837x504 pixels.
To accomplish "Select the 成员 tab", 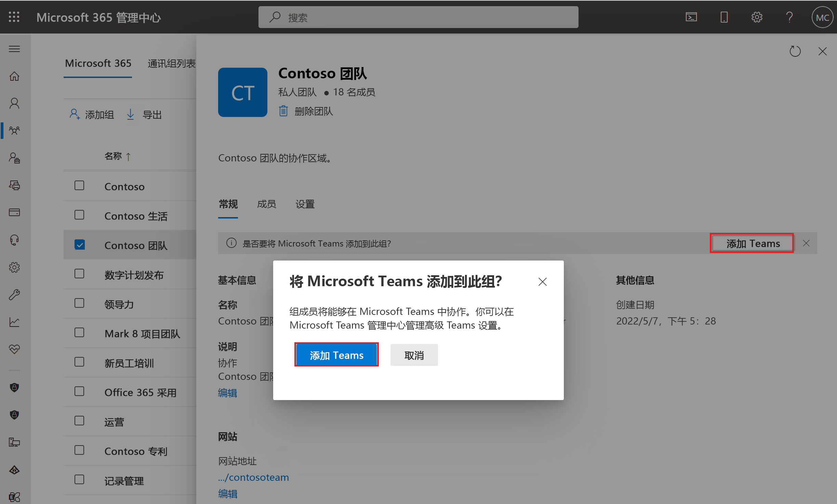I will coord(266,204).
